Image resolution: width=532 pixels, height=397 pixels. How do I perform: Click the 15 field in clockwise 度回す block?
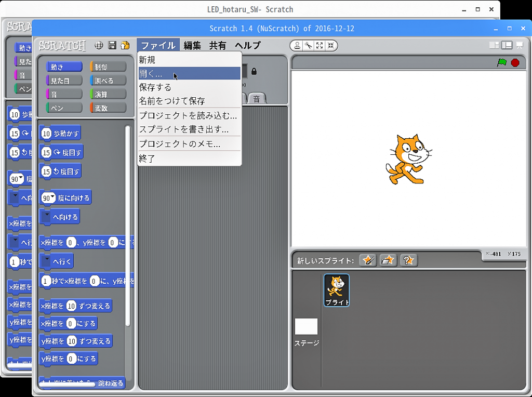click(46, 152)
